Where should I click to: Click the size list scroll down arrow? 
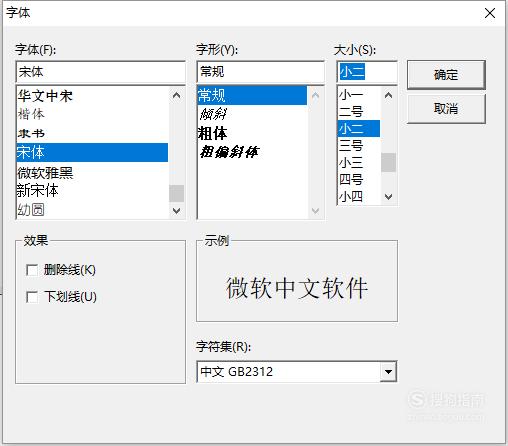[388, 197]
